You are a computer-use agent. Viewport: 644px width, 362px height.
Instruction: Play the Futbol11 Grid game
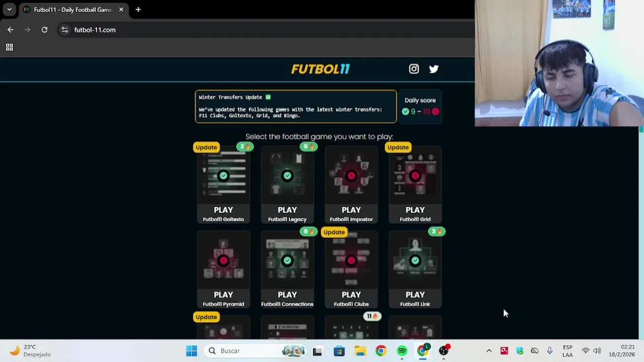415,210
